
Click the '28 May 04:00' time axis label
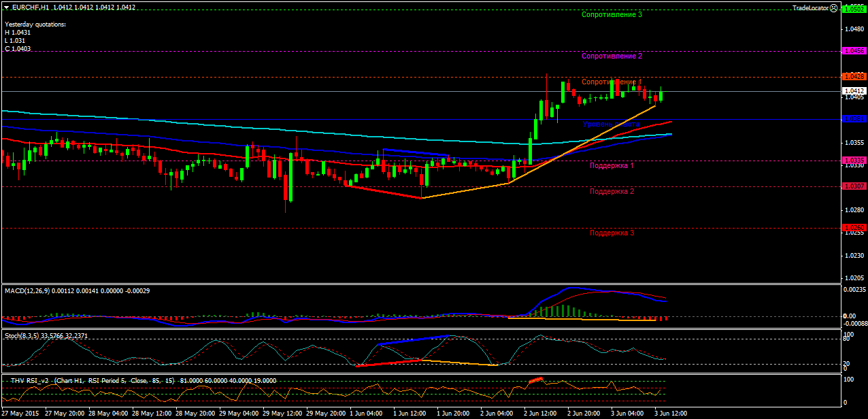pos(108,413)
